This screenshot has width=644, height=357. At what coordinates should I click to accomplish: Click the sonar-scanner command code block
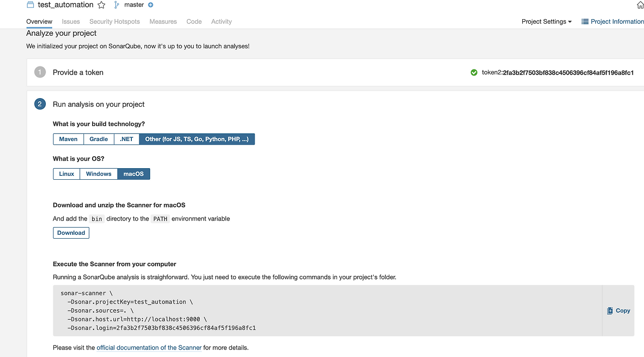[x=327, y=311]
